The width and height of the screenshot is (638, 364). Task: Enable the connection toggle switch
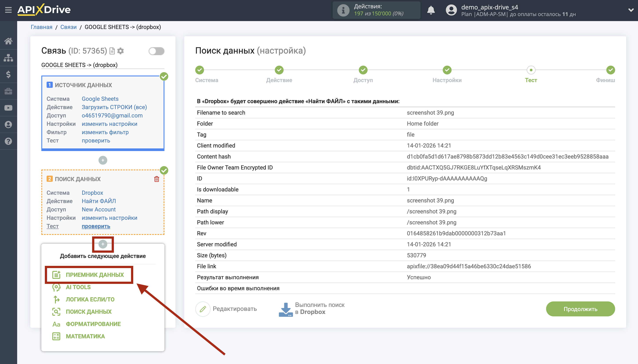coord(157,51)
